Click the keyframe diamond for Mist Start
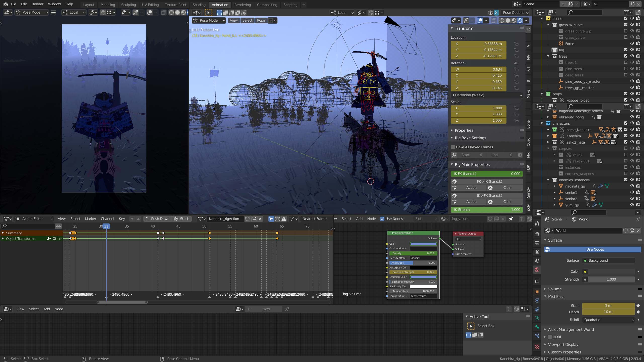This screenshot has width=644, height=362. 638,306
